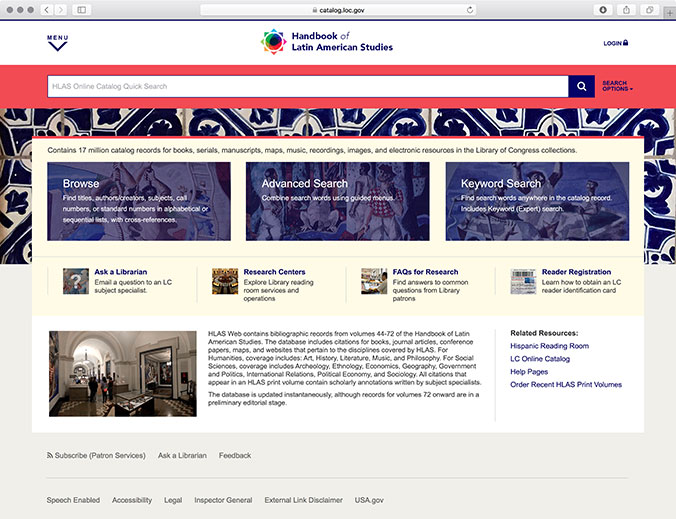
Task: Click Subscribe (Patron Services) RSS link
Action: pyautogui.click(x=97, y=455)
